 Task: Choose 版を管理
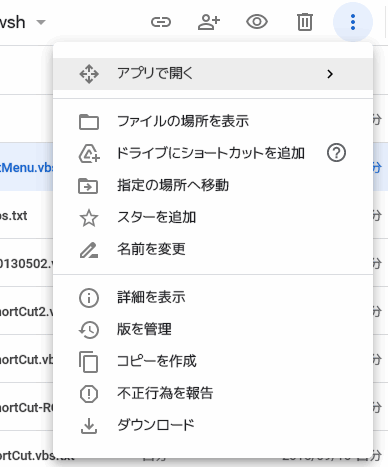point(213,329)
